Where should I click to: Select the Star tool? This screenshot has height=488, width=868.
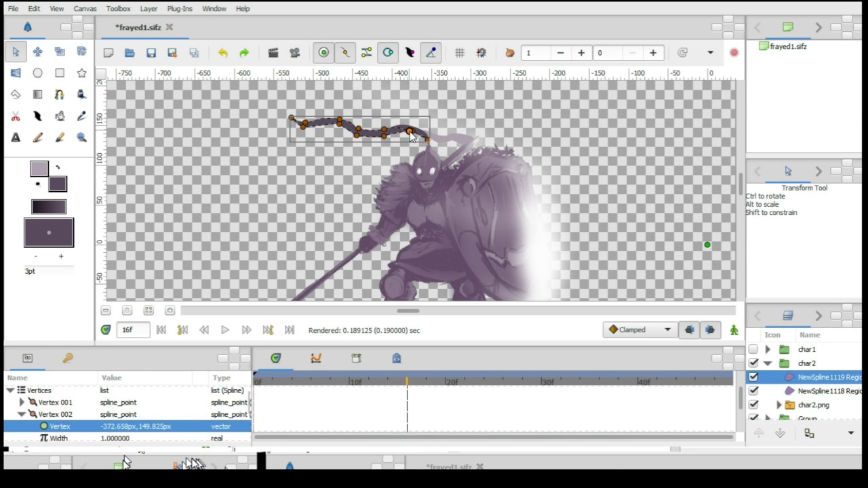click(x=82, y=73)
